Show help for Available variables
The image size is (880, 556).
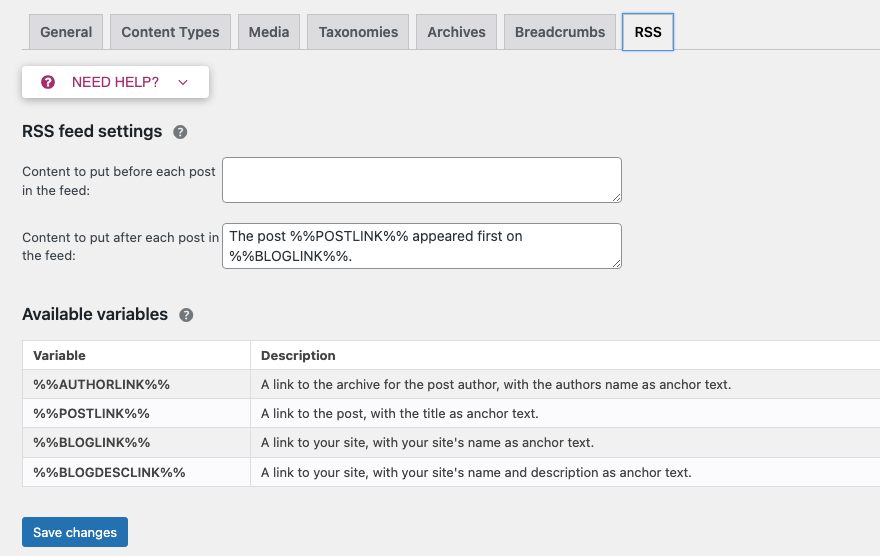point(186,315)
